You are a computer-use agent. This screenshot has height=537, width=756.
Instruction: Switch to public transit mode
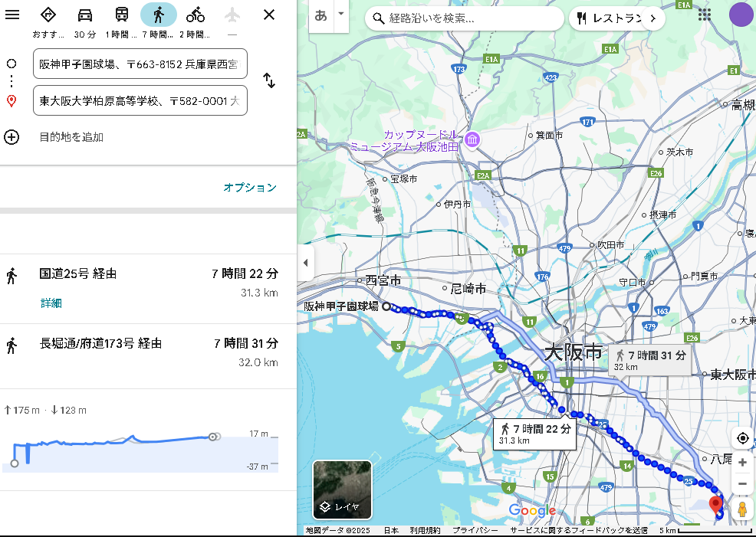(121, 15)
